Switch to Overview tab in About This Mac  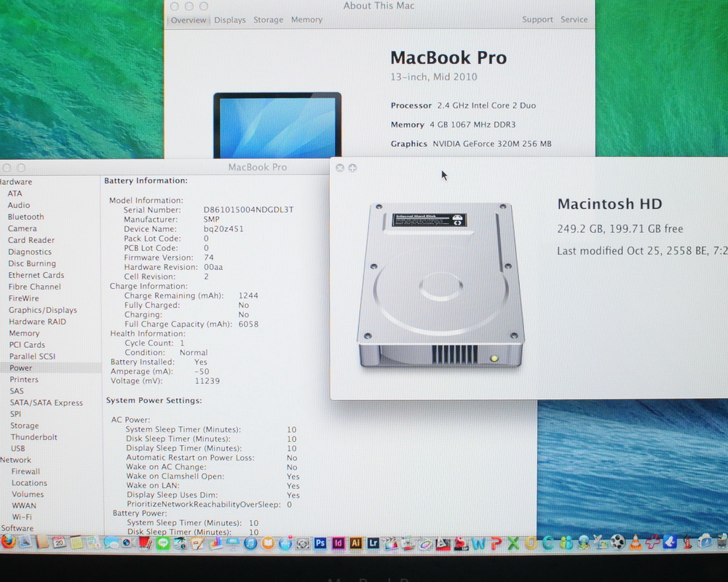[x=189, y=20]
